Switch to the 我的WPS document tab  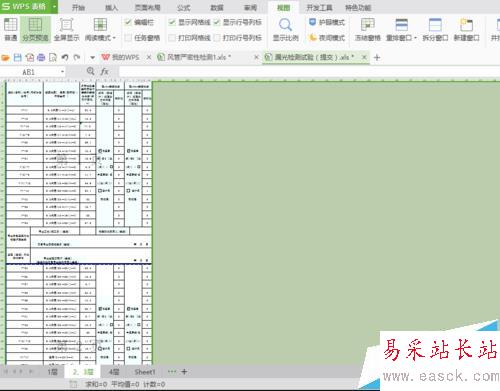(x=121, y=57)
